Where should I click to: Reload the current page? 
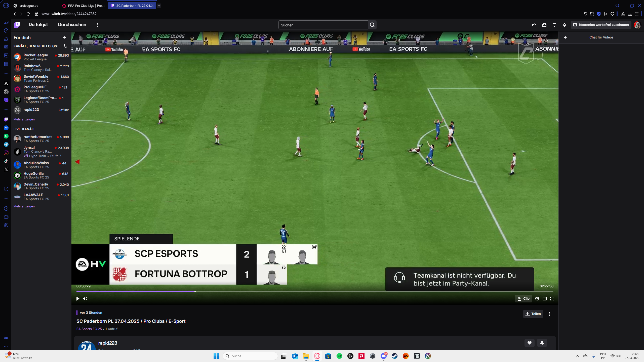pyautogui.click(x=28, y=14)
